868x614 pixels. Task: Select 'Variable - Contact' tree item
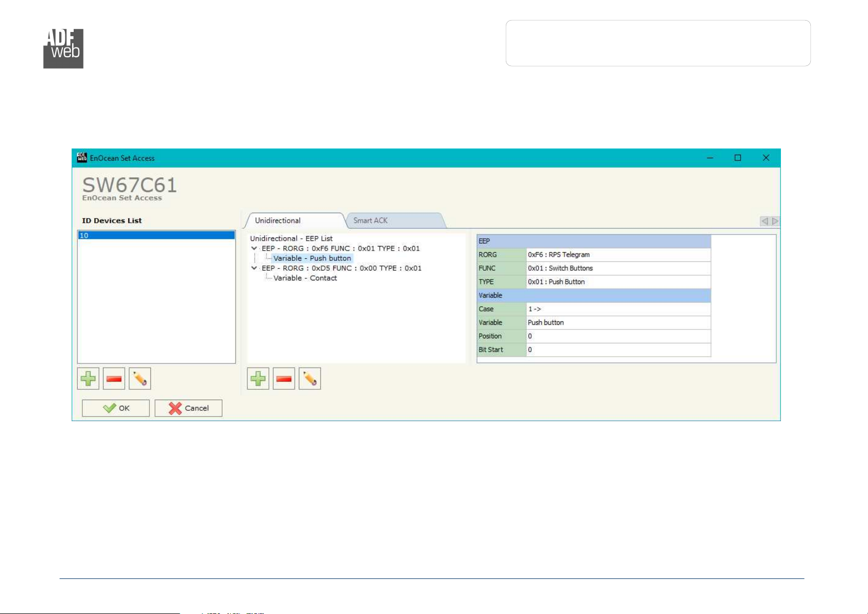point(305,278)
